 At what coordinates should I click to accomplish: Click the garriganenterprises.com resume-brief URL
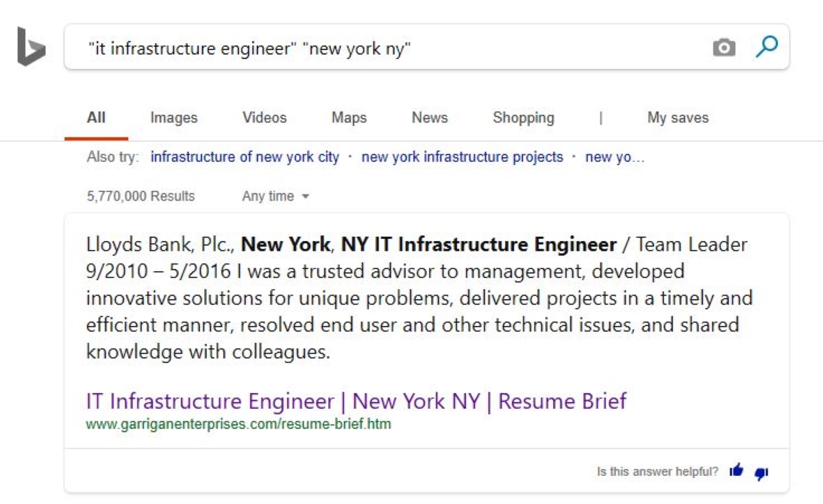238,424
